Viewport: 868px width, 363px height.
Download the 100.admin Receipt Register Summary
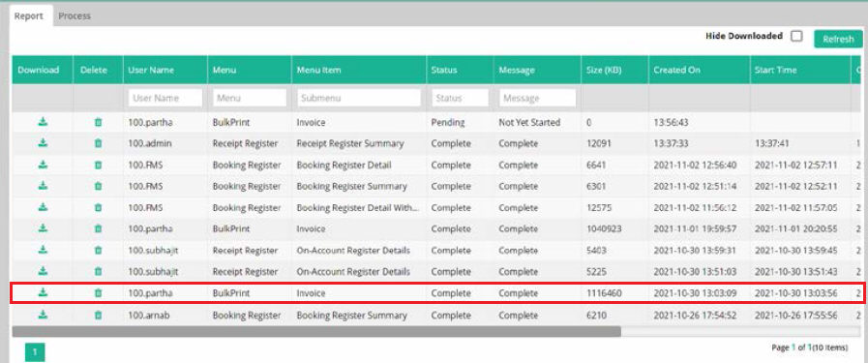point(43,142)
